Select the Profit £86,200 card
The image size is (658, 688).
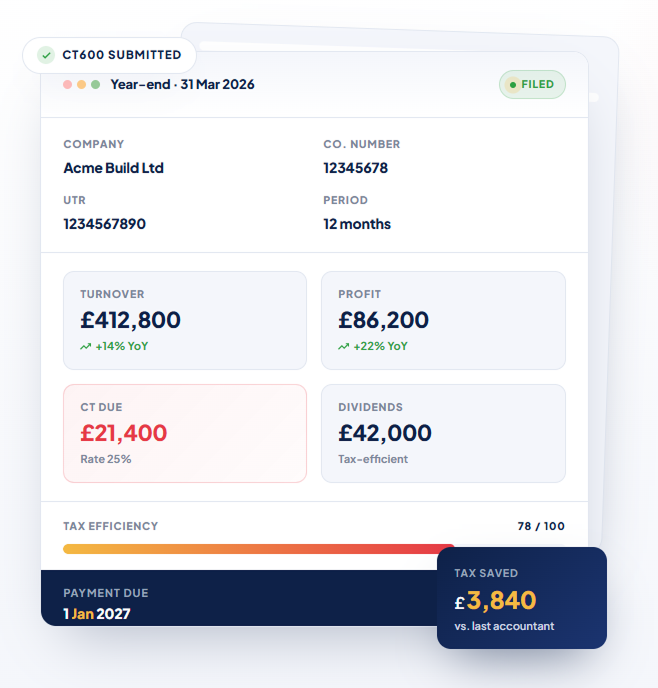click(443, 320)
